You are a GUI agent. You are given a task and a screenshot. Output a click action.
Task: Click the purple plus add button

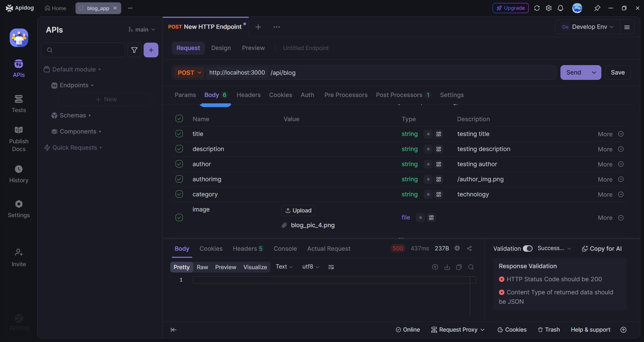pyautogui.click(x=151, y=50)
